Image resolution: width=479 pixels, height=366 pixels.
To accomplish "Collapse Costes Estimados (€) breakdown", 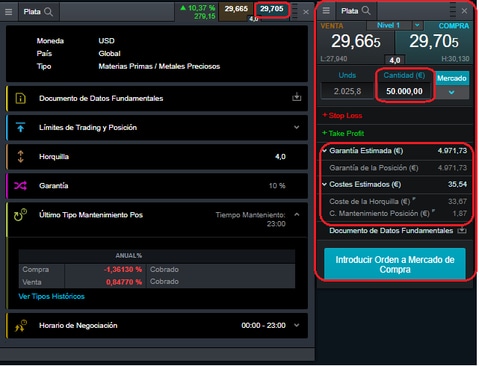I will point(324,184).
